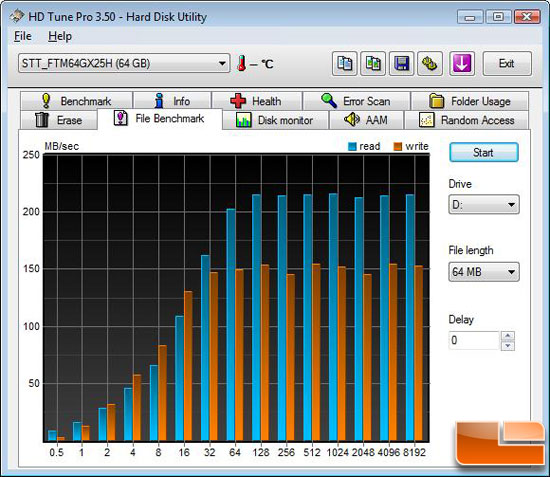Image resolution: width=550 pixels, height=477 pixels.
Task: Click the orange write legend swatch
Action: pos(398,147)
